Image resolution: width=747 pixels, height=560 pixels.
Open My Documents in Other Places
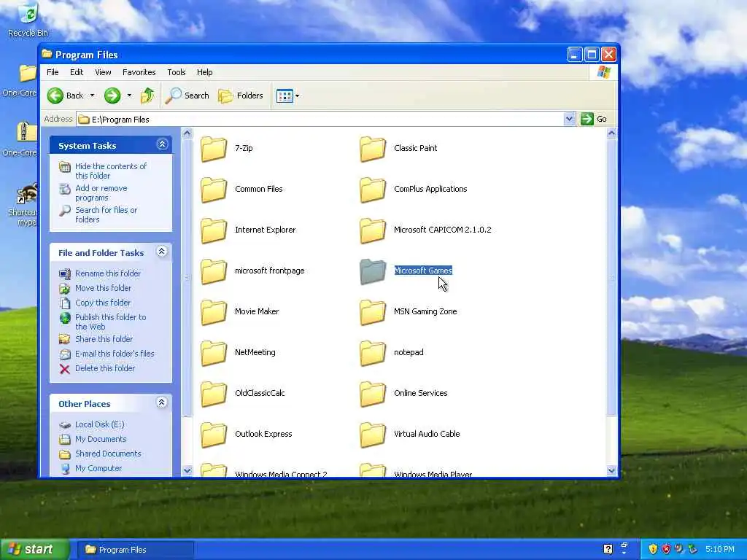point(101,440)
